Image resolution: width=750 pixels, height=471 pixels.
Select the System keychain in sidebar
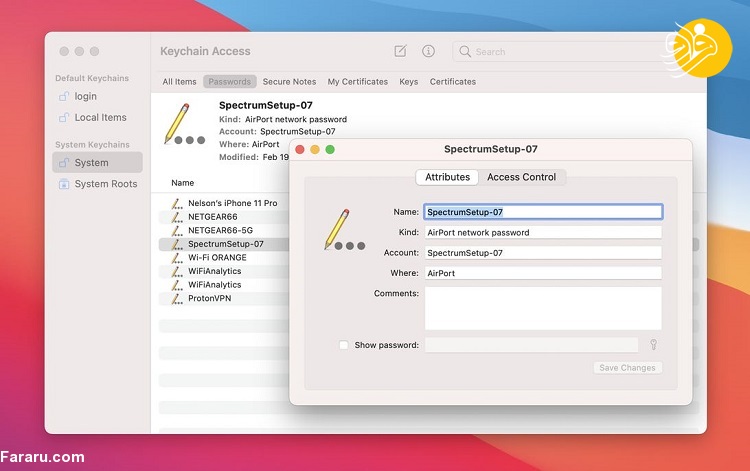coord(98,163)
